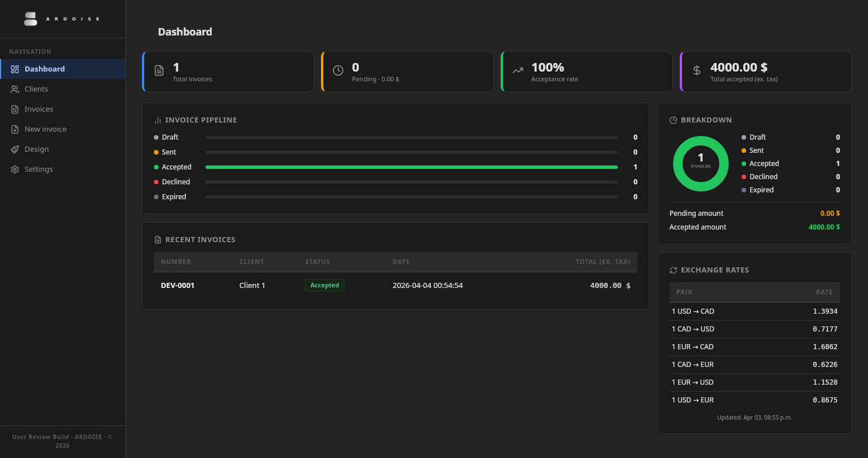Click the Total invoices summary card
The height and width of the screenshot is (458, 868).
[x=228, y=72]
